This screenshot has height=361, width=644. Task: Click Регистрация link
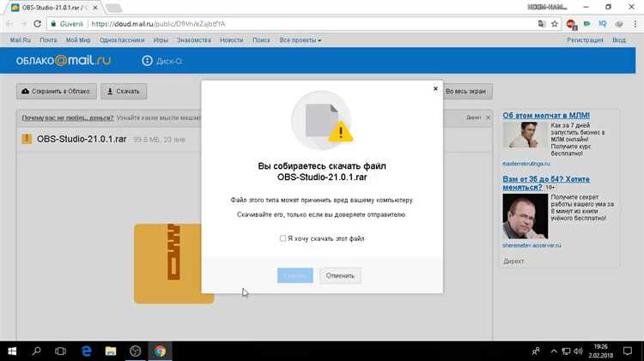tap(585, 40)
